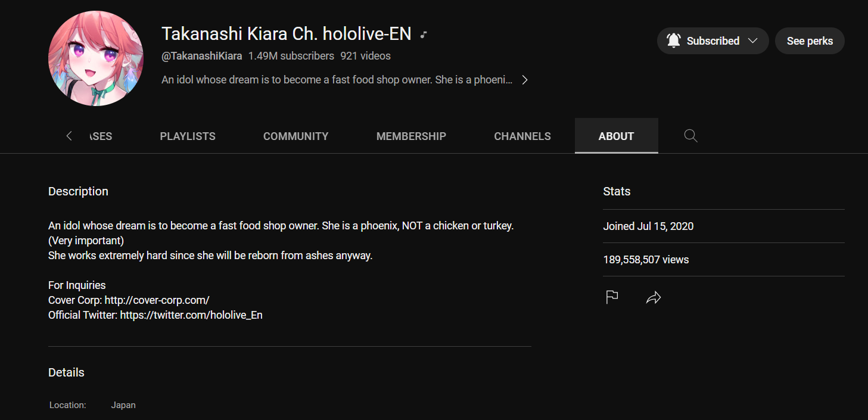The image size is (868, 420).
Task: Select the About tab
Action: tap(617, 136)
